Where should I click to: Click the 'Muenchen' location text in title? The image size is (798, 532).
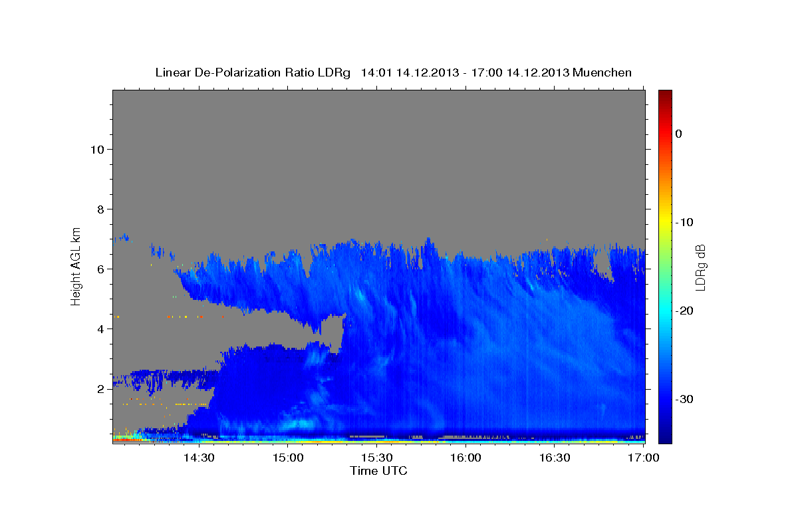coord(602,72)
